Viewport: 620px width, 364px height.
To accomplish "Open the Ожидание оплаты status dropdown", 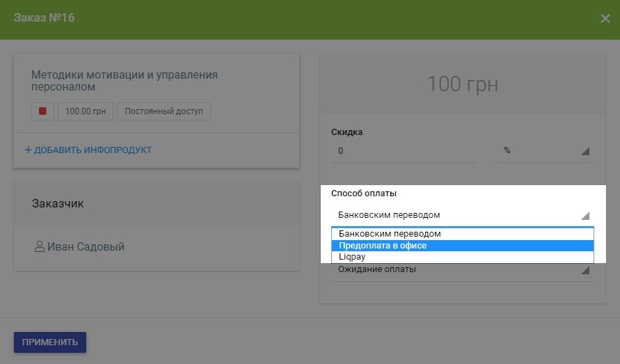I will point(461,270).
